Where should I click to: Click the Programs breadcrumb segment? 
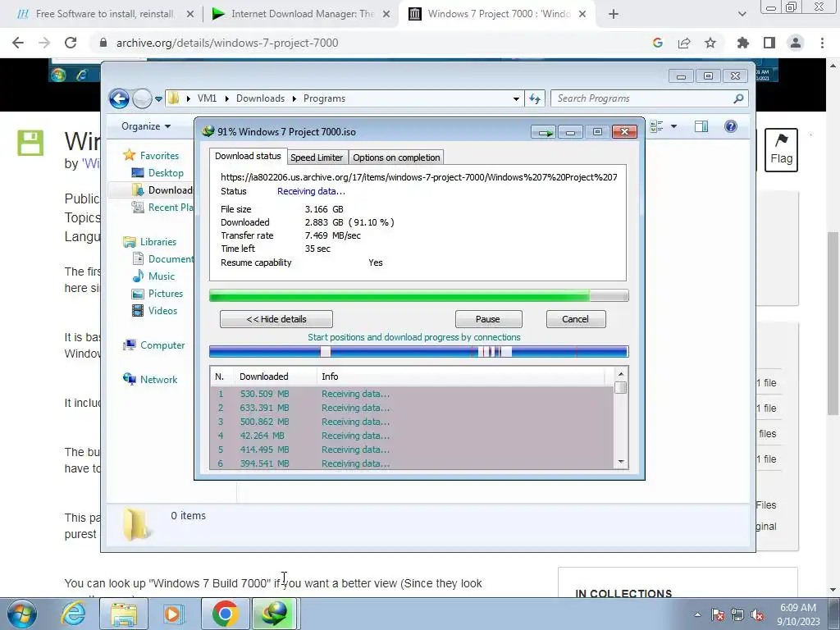click(x=324, y=98)
